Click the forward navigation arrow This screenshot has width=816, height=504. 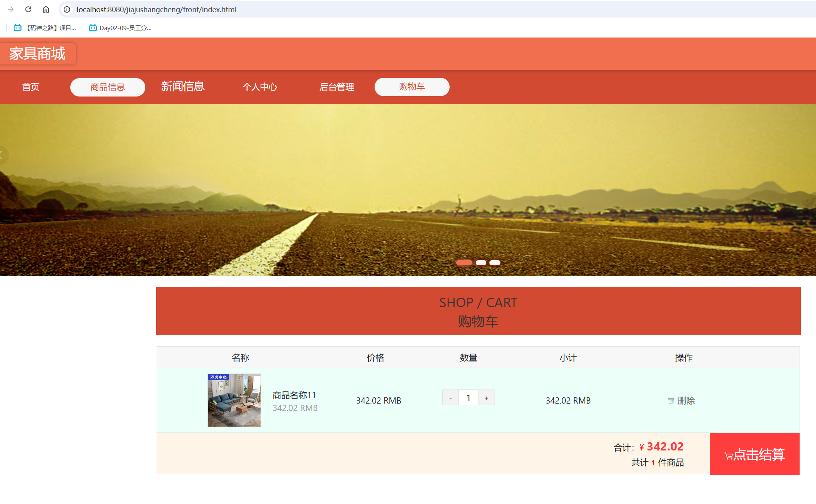click(x=11, y=9)
